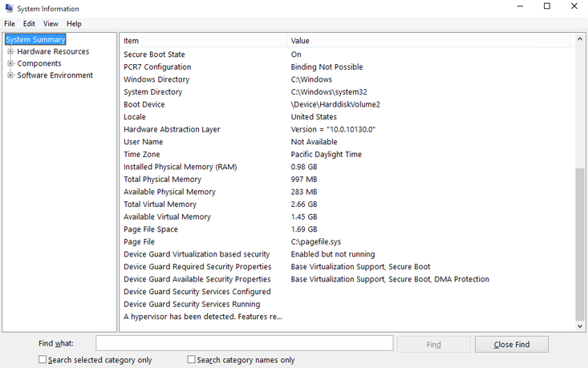The image size is (588, 368).
Task: Open the Edit menu
Action: (x=29, y=24)
